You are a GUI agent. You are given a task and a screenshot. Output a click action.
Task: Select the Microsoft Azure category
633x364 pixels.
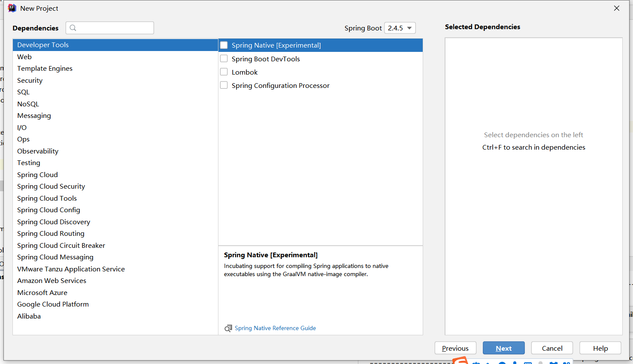(115, 292)
